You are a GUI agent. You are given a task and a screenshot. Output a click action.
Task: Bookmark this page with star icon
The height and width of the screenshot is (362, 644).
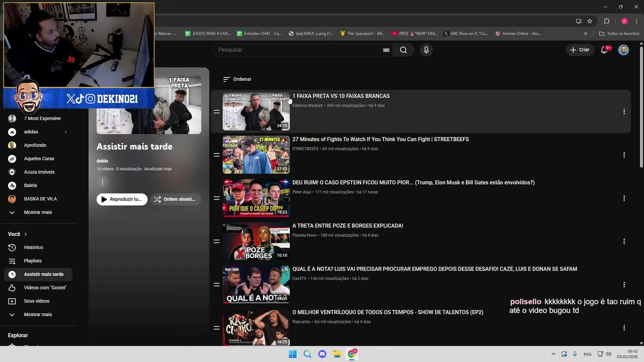point(590,21)
